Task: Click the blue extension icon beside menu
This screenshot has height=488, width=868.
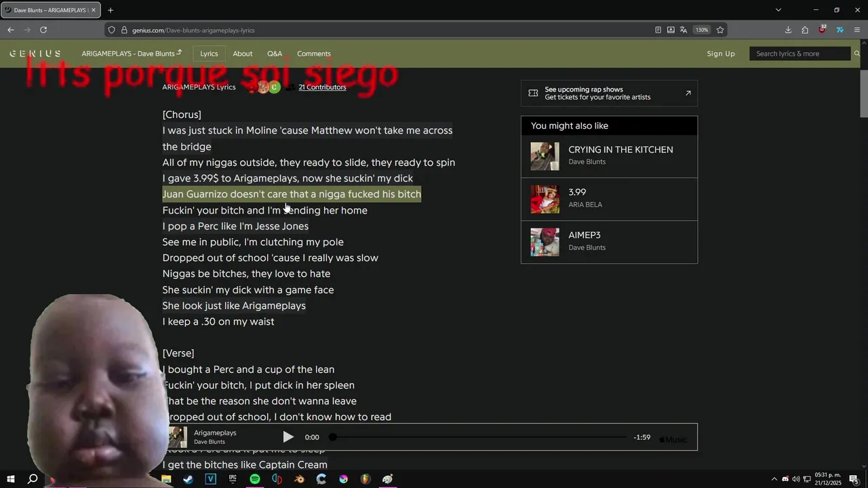Action: (840, 30)
